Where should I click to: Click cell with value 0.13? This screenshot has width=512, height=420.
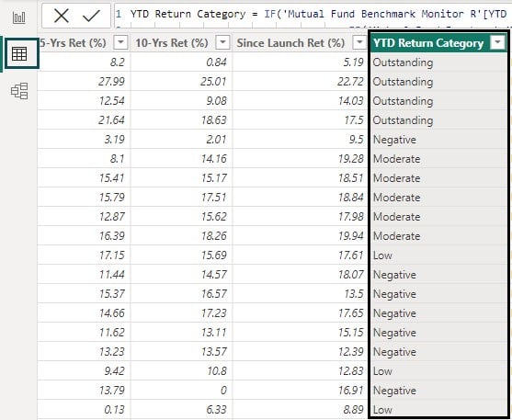84,409
